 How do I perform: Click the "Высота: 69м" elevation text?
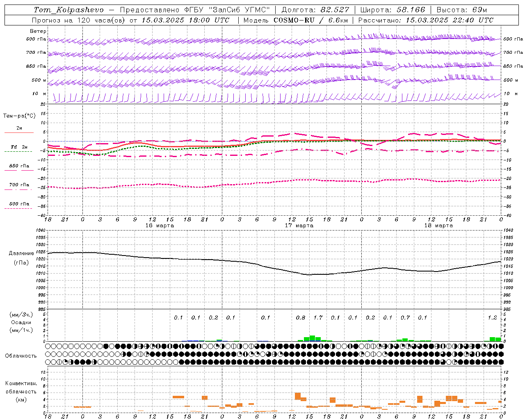(462, 10)
